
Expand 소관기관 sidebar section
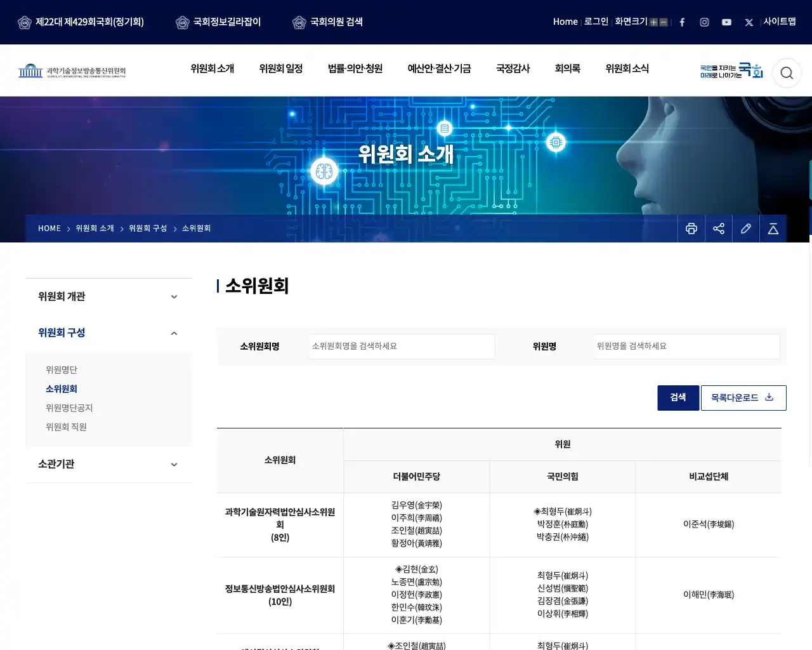pyautogui.click(x=108, y=464)
